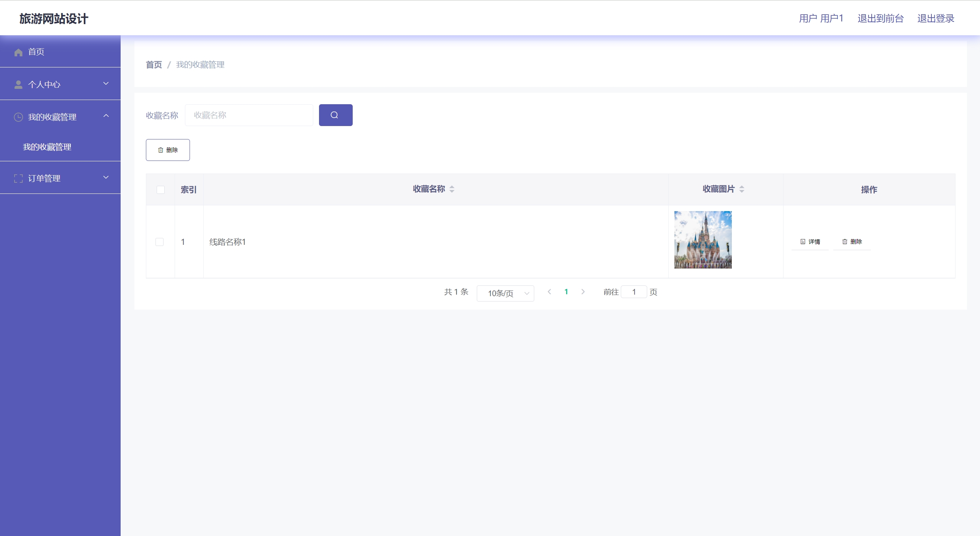Image resolution: width=980 pixels, height=536 pixels.
Task: Click the 详情 button for row 1
Action: tap(810, 242)
